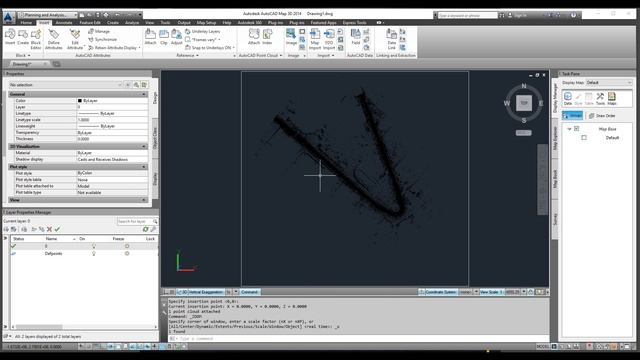
Task: Click the TOP face of the ViewCube
Action: click(x=524, y=103)
